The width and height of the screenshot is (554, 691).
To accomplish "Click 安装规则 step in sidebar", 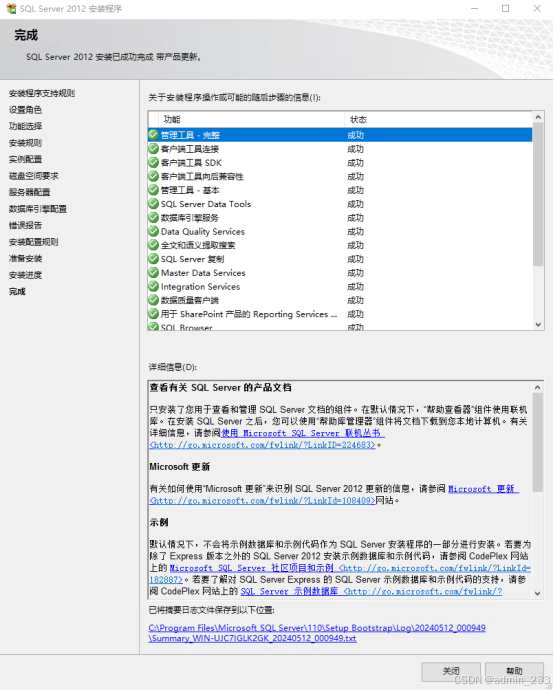I will [25, 142].
